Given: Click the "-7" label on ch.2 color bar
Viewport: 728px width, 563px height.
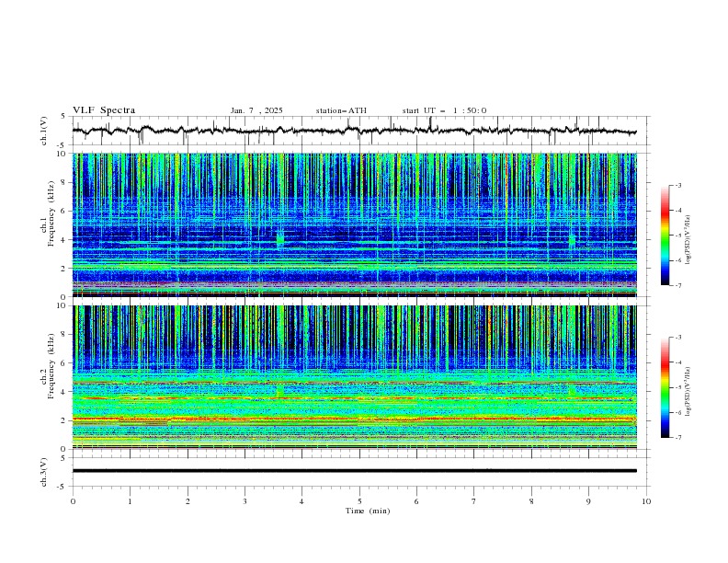Looking at the screenshot, I should coord(677,437).
